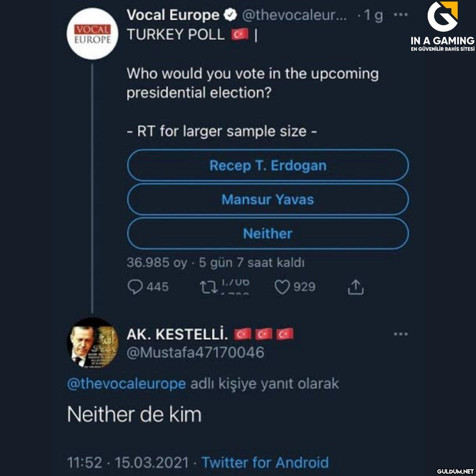Click the verified badge beside Vocal Europe
This screenshot has height=476, width=476.
229,15
